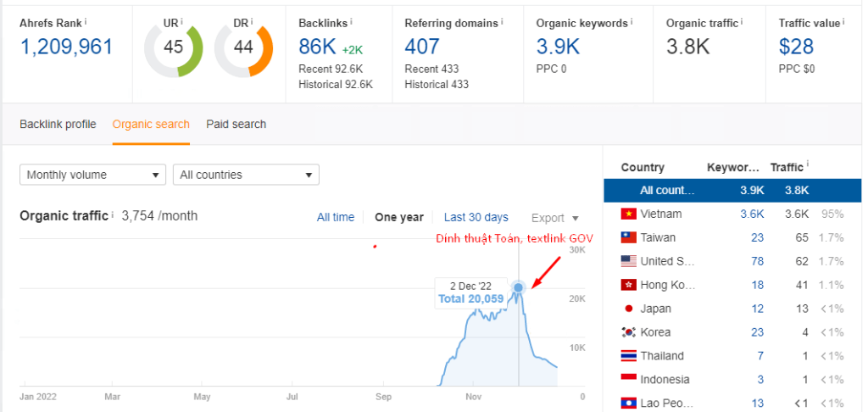Open Referring domains count 407

click(x=422, y=47)
